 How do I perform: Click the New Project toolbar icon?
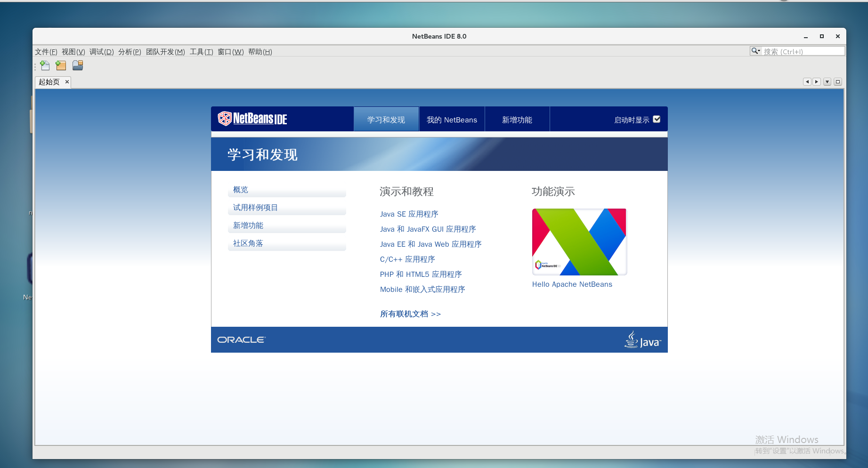(x=61, y=65)
